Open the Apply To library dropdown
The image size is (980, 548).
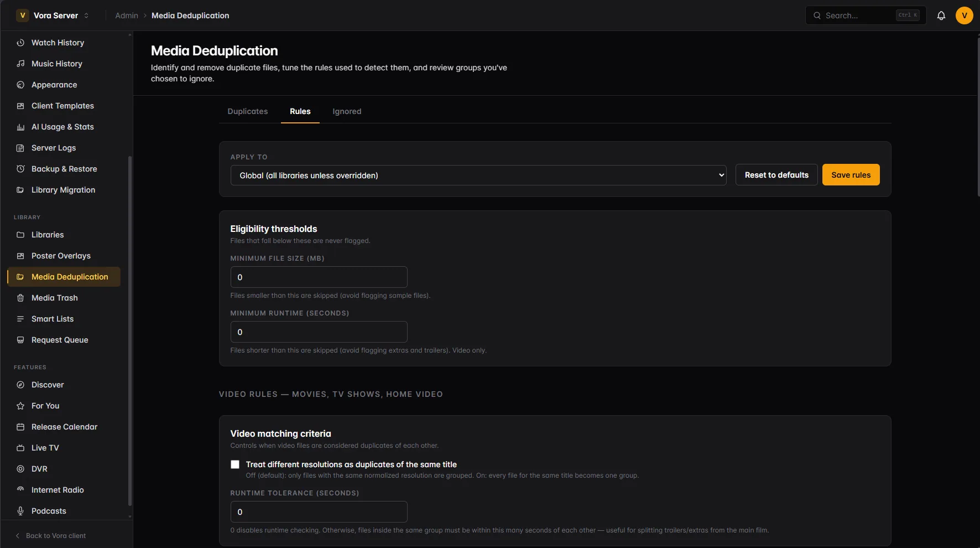(478, 175)
